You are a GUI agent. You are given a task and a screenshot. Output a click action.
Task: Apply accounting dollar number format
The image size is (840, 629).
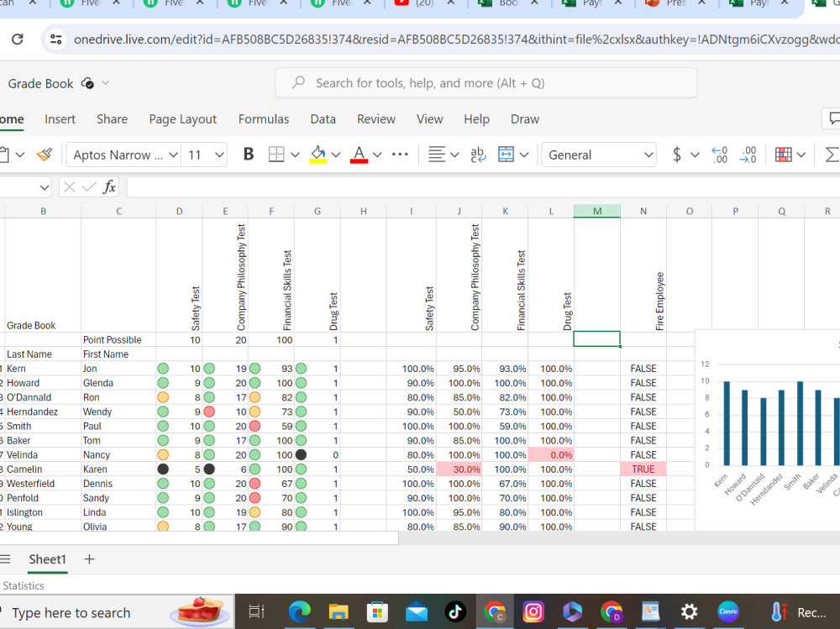tap(677, 155)
